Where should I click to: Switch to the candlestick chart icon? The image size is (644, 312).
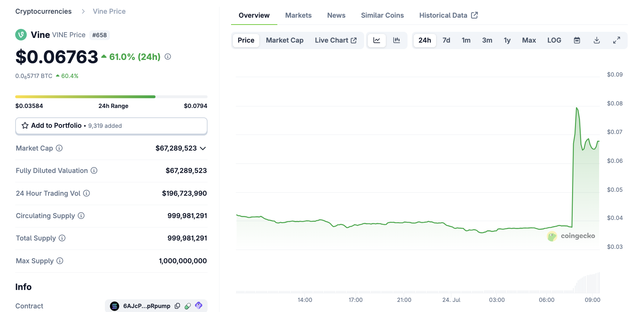[396, 40]
